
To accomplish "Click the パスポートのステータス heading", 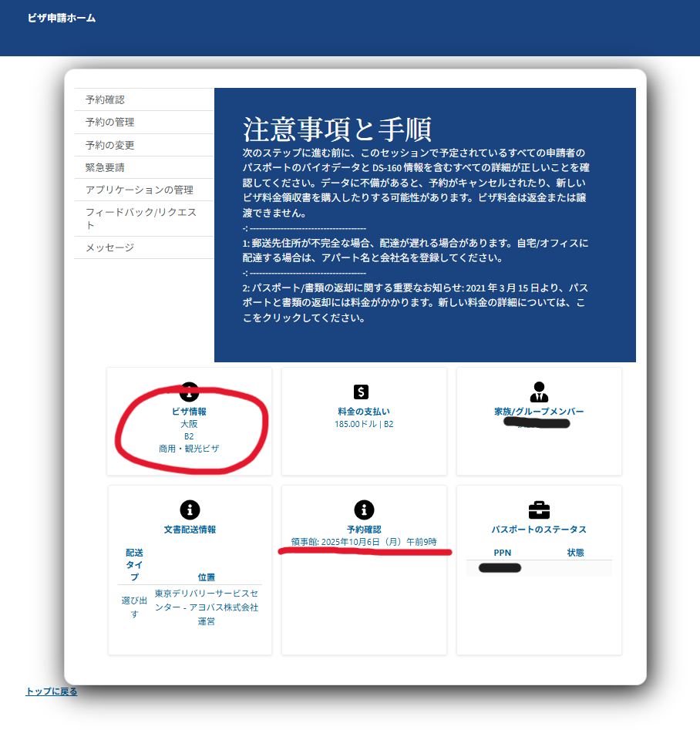I will (539, 530).
